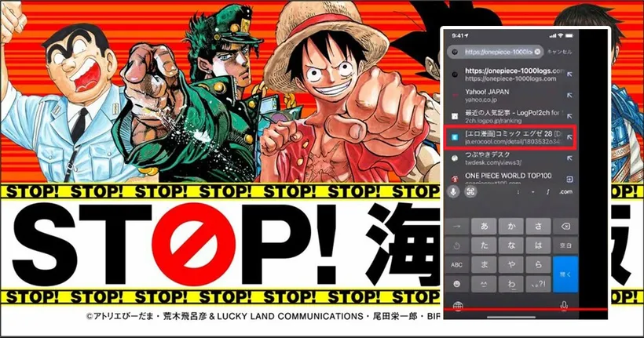Tap the browser URL address field
The width and height of the screenshot is (644, 338).
(495, 52)
